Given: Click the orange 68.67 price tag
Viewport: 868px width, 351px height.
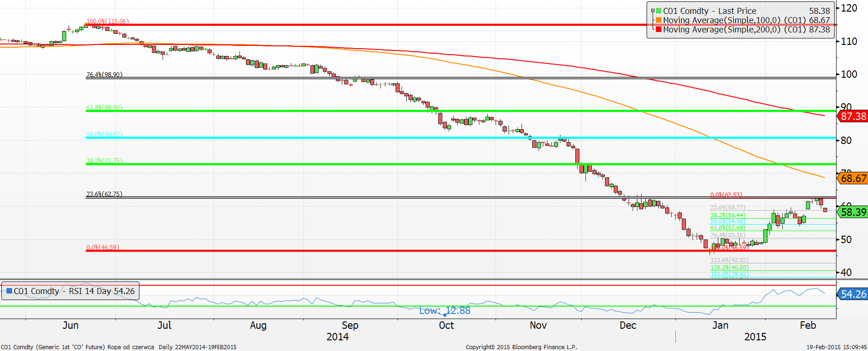Looking at the screenshot, I should [x=853, y=178].
